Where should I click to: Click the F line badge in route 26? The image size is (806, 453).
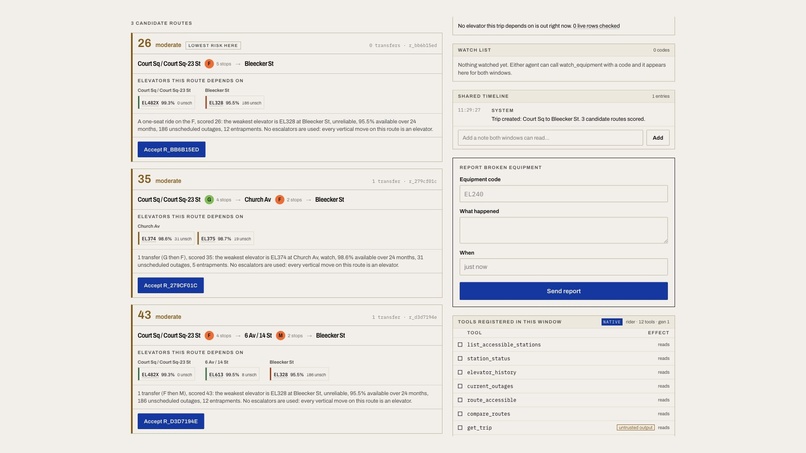[x=209, y=64]
